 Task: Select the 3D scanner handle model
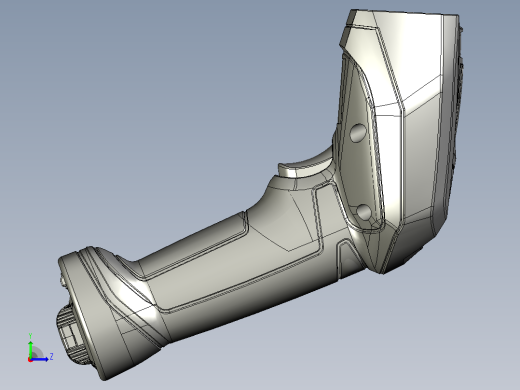pyautogui.click(x=260, y=195)
